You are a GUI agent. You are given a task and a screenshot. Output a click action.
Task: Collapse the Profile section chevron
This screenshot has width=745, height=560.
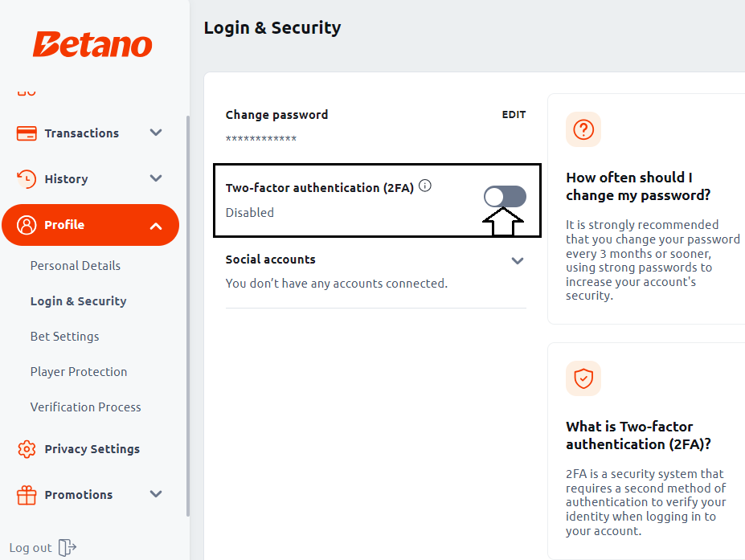click(156, 226)
